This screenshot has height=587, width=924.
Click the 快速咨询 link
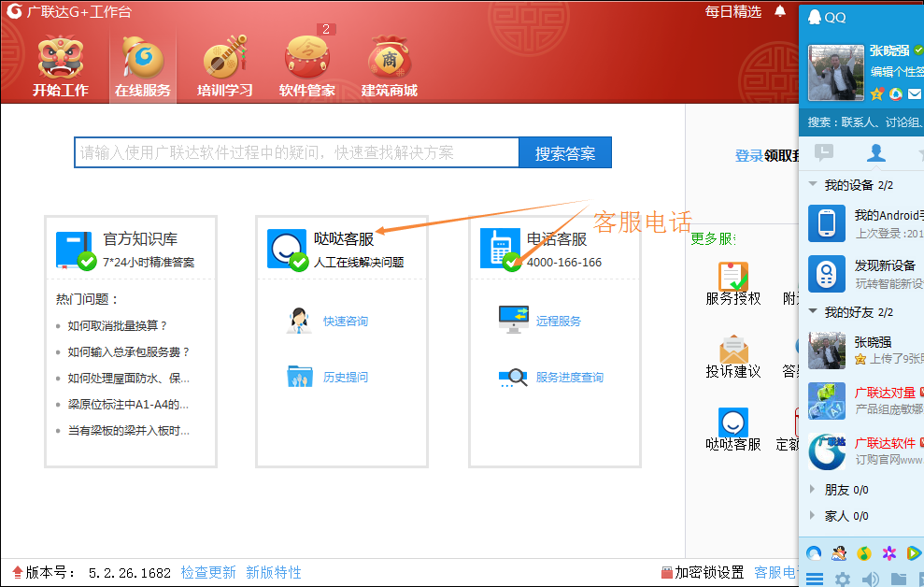pyautogui.click(x=346, y=322)
